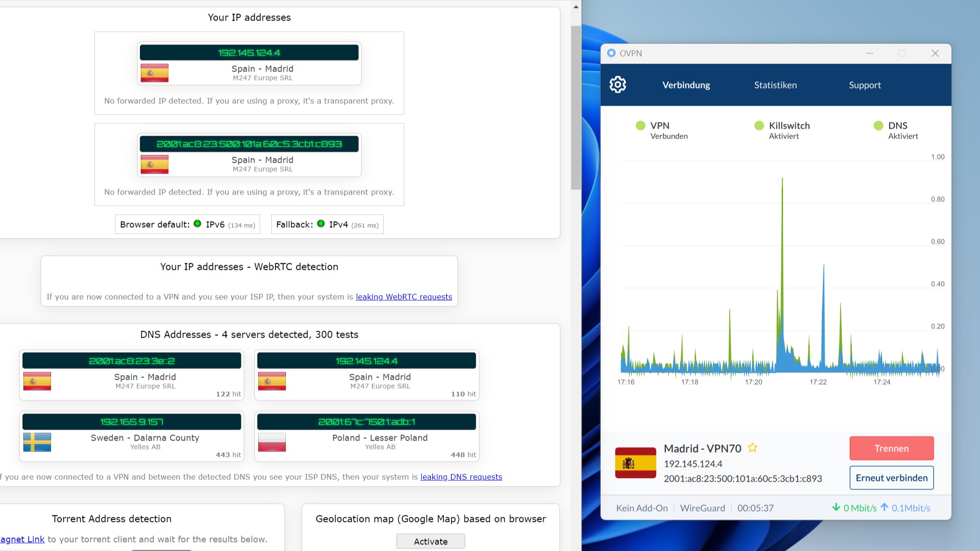Image resolution: width=980 pixels, height=551 pixels.
Task: Click IPv6 address in OVPN connection panel
Action: (743, 478)
